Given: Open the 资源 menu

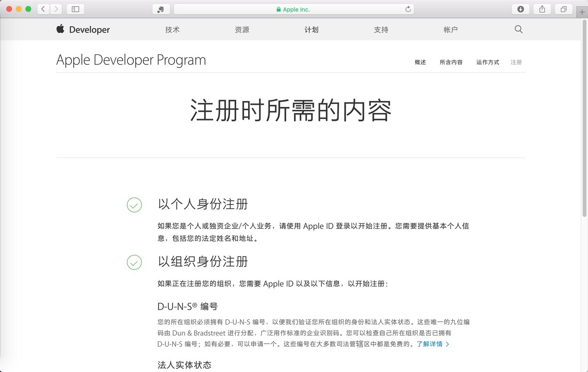Looking at the screenshot, I should [242, 30].
